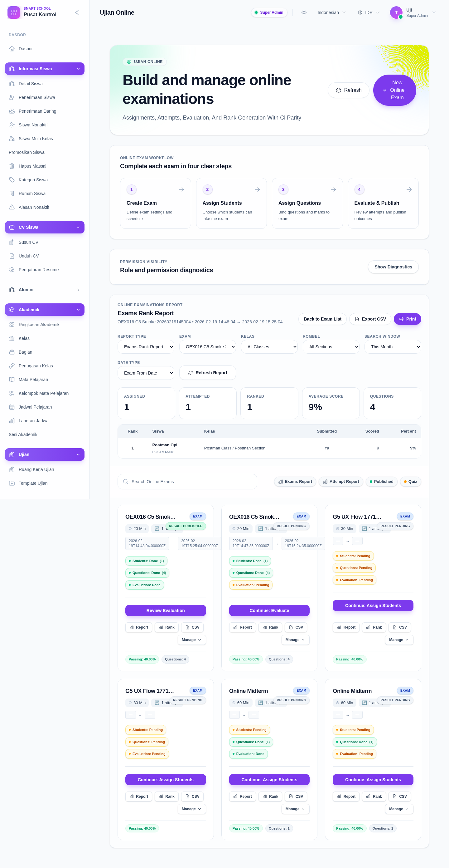Toggle the light/dark theme sun icon
The height and width of the screenshot is (868, 449).
(304, 12)
